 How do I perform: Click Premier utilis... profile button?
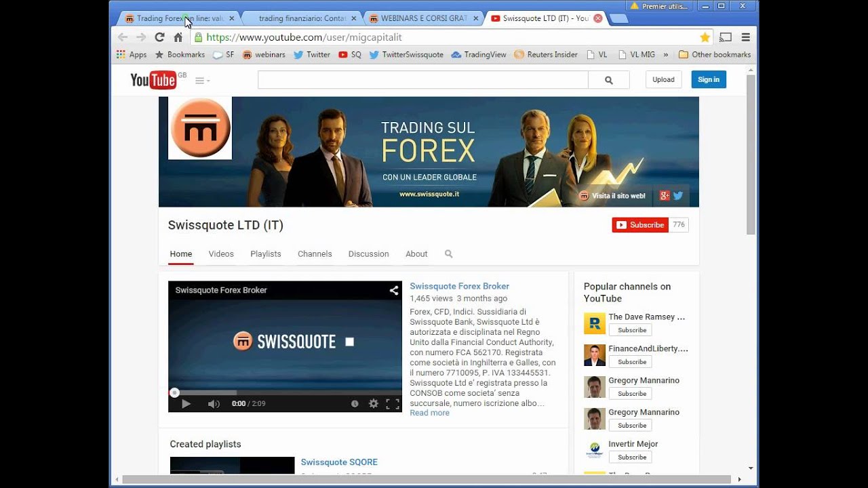658,6
